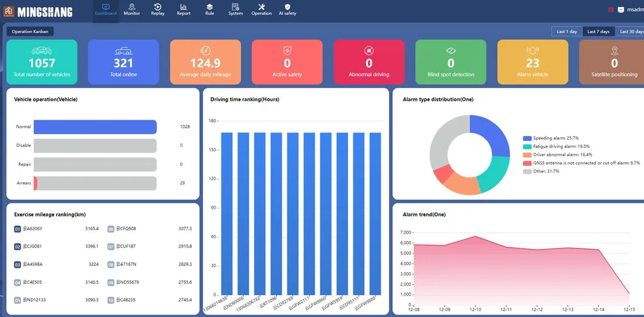Choose the Last 30 days range

click(x=631, y=32)
